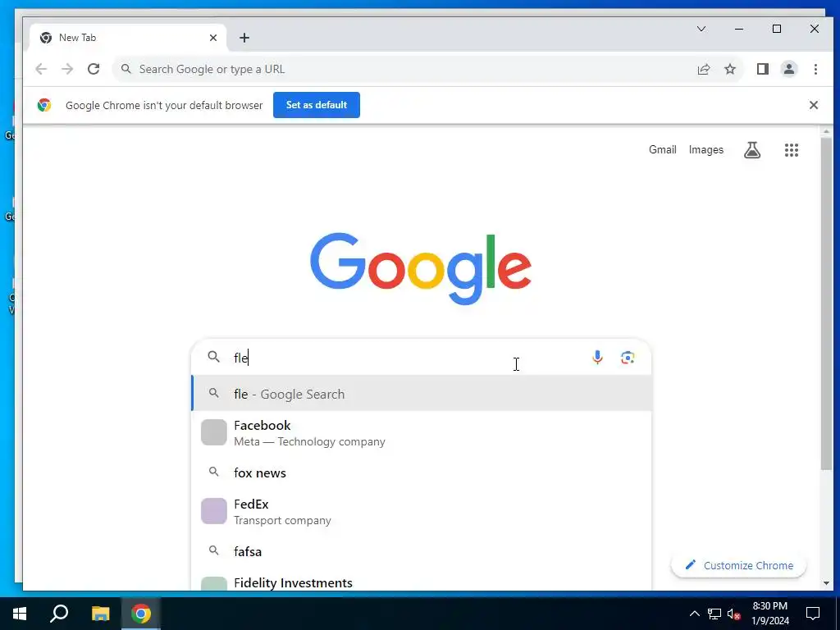
Task: Open a new tab with plus button
Action: pyautogui.click(x=244, y=38)
